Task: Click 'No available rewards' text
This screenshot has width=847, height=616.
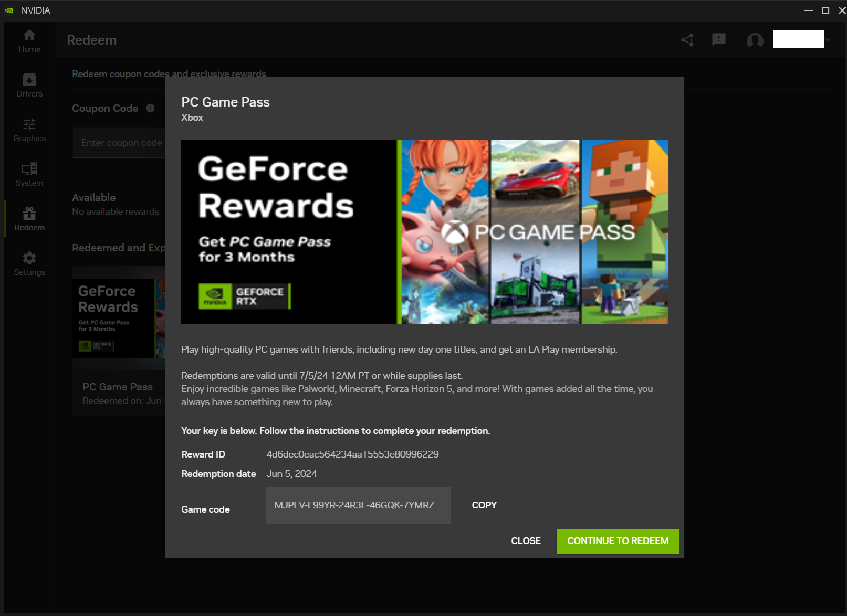Action: (x=116, y=211)
